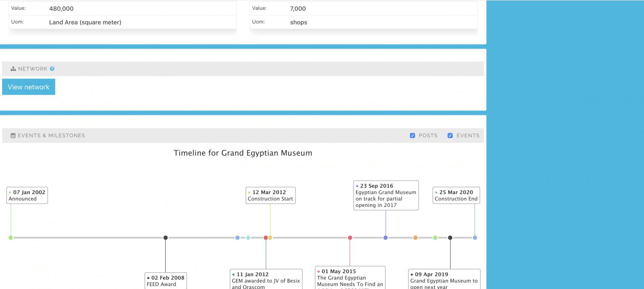Select the teal 11 Jan 2012 timeline dot
The height and width of the screenshot is (289, 644).
click(265, 237)
